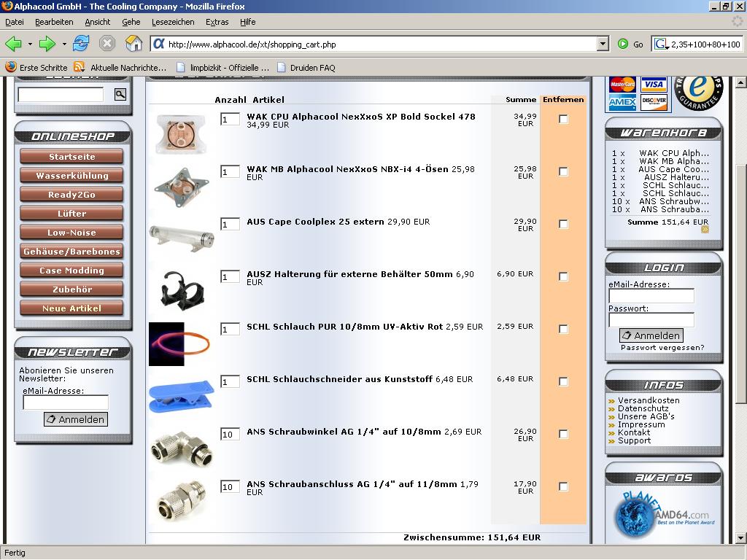
Task: Reload the page with the refresh icon
Action: pyautogui.click(x=81, y=44)
